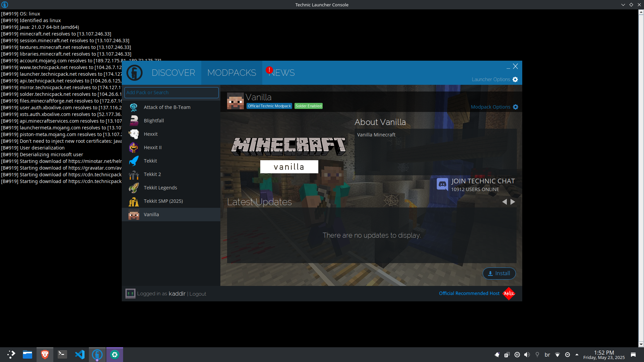Click the Install button
Screen dimensions: 644x362
(499, 274)
